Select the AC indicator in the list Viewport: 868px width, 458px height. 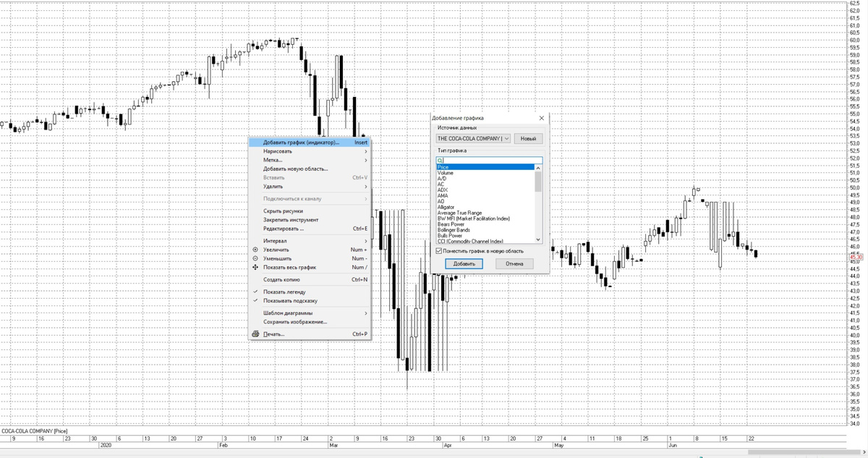[485, 185]
